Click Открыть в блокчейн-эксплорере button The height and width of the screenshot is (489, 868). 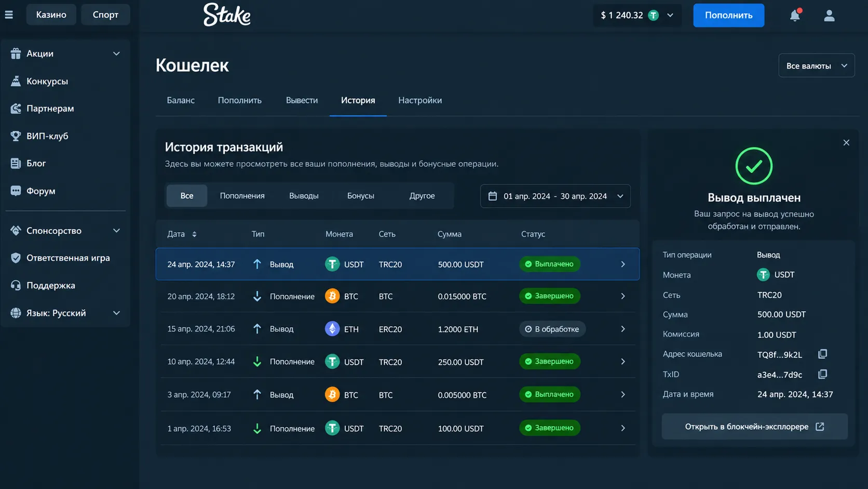754,427
